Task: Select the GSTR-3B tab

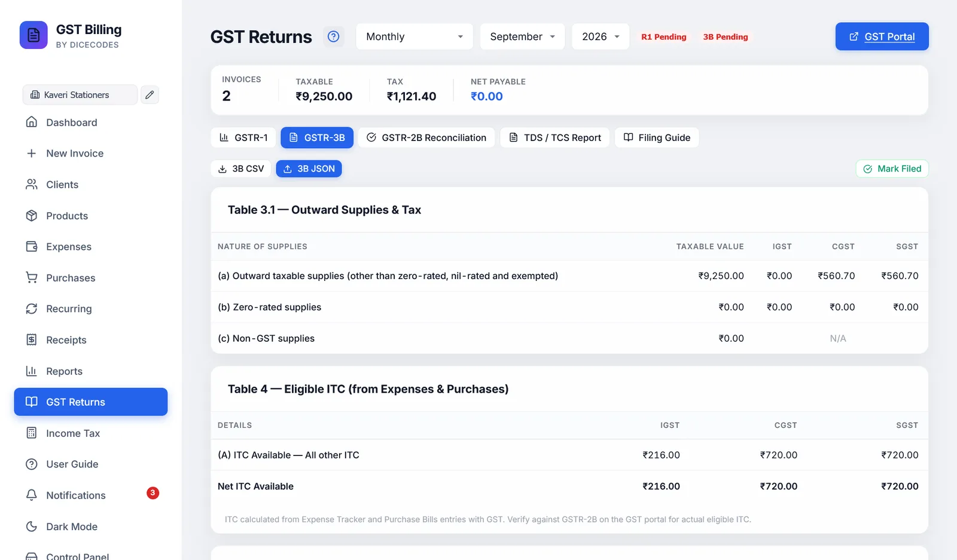Action: pyautogui.click(x=317, y=137)
